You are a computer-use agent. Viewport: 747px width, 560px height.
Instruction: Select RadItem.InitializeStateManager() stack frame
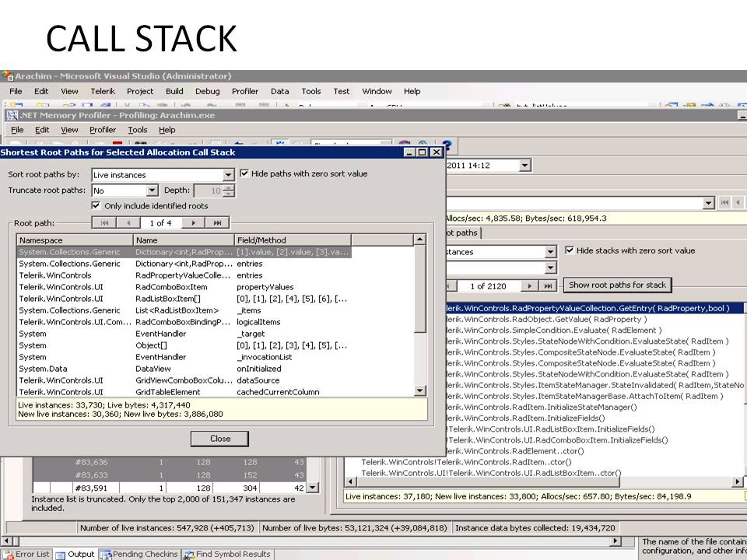click(541, 407)
